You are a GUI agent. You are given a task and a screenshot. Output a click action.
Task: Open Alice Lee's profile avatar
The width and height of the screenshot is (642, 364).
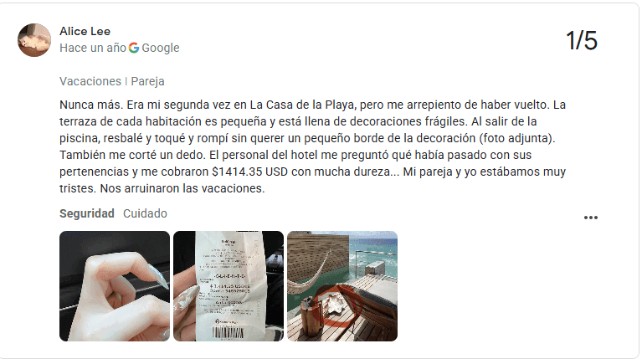34,40
